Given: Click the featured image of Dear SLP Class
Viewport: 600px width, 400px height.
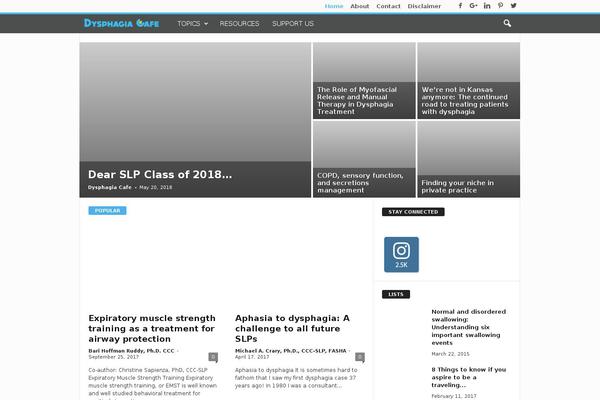Looking at the screenshot, I should [x=195, y=102].
